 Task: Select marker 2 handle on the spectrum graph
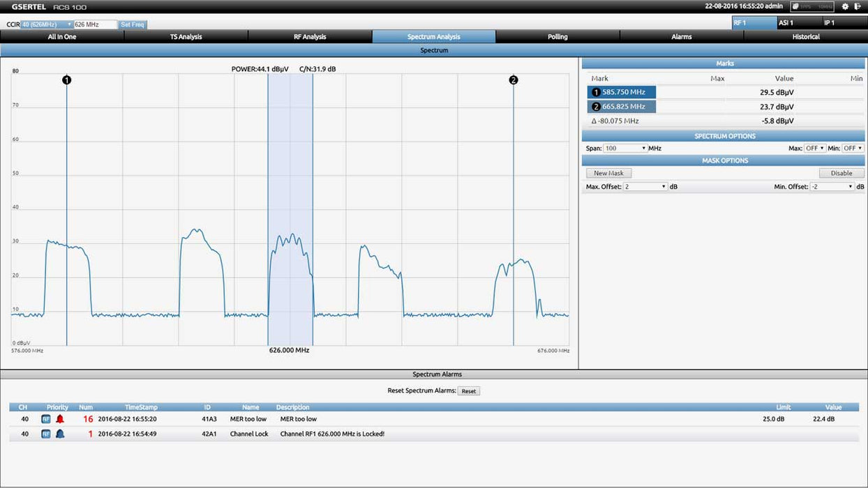[514, 80]
